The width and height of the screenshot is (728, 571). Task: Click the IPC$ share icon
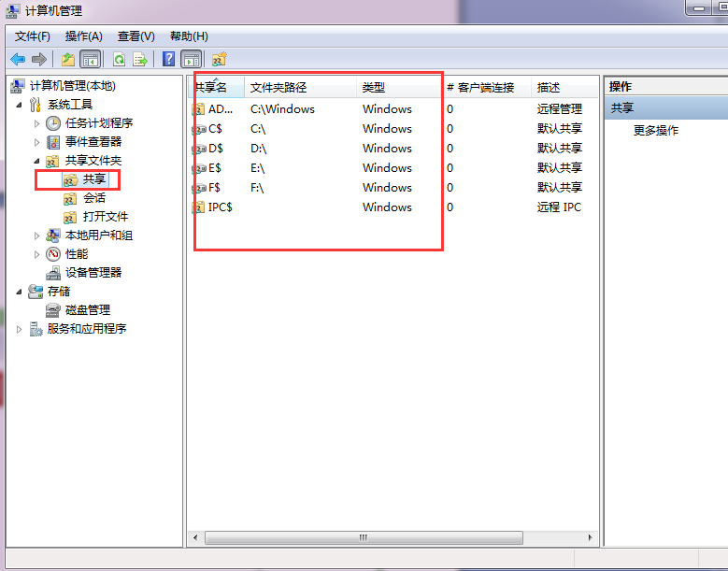point(199,207)
